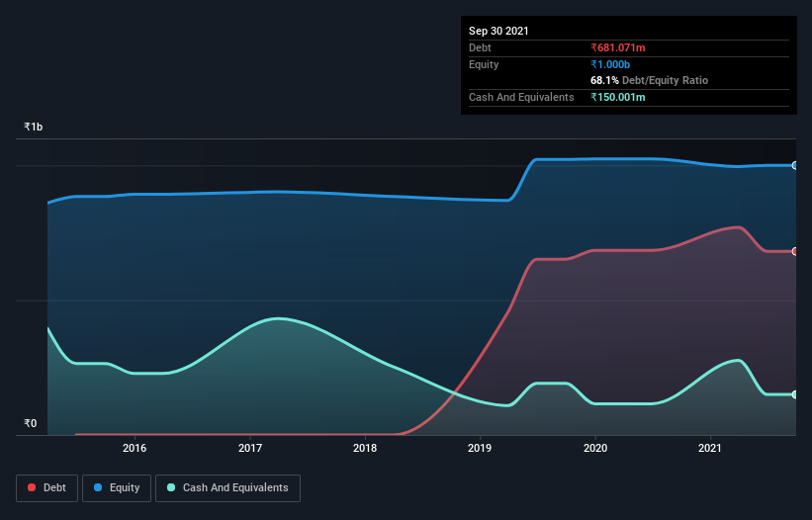Toggle the Equity legend button

[117, 488]
